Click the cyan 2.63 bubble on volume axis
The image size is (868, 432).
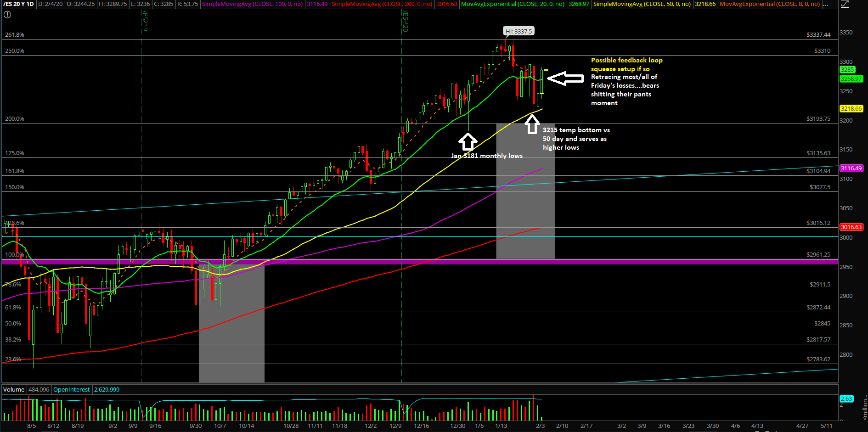coord(846,399)
